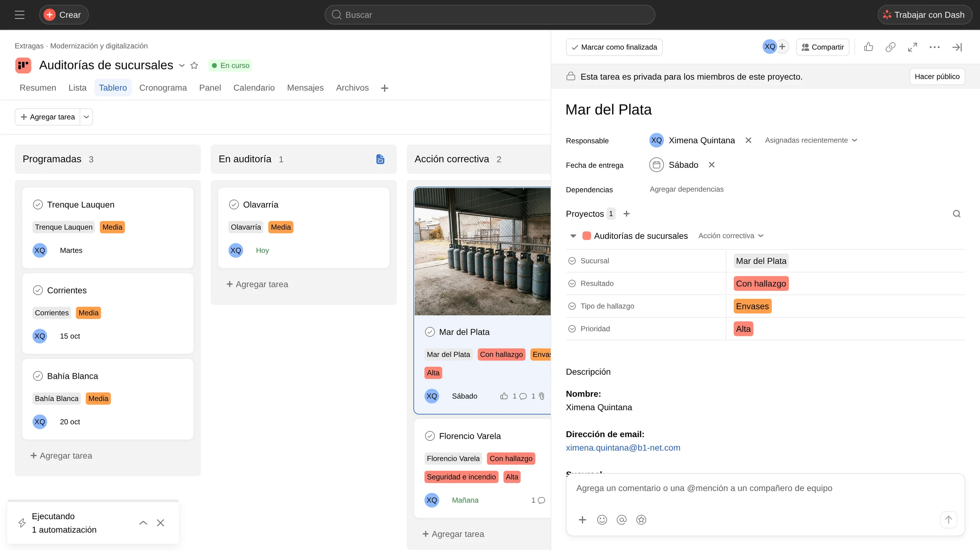This screenshot has height=551, width=980.
Task: Change the Envases finding type value
Action: point(753,306)
